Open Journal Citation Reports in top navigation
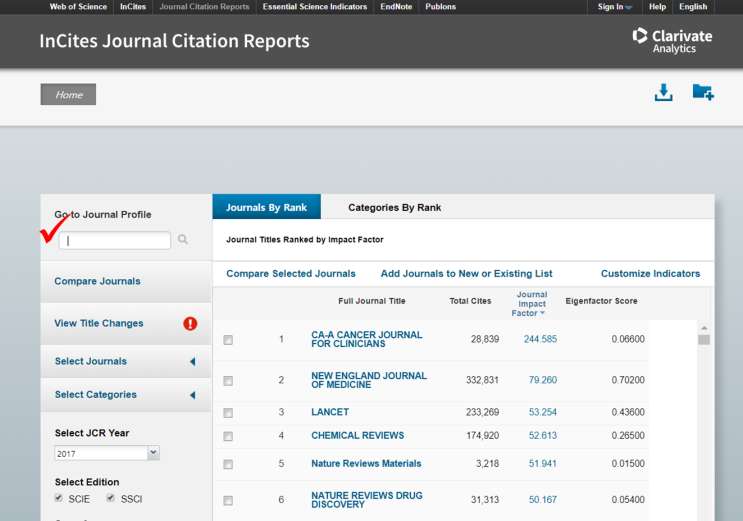 pyautogui.click(x=204, y=7)
